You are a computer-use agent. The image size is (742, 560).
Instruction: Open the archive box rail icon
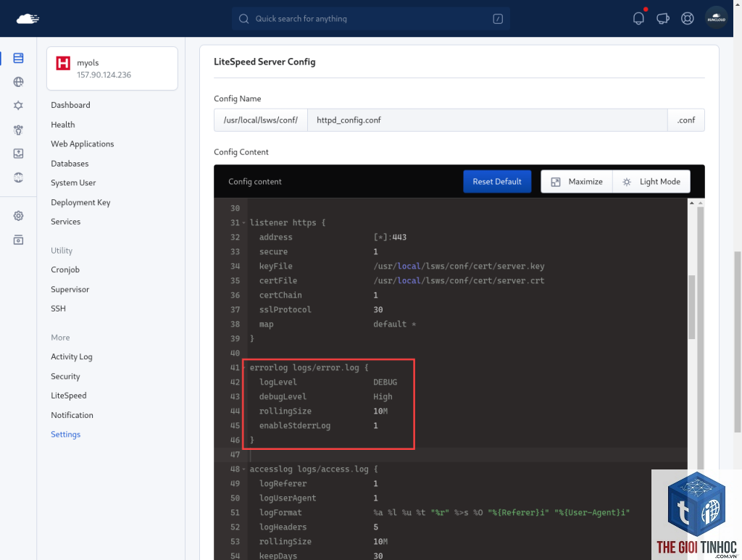point(18,240)
